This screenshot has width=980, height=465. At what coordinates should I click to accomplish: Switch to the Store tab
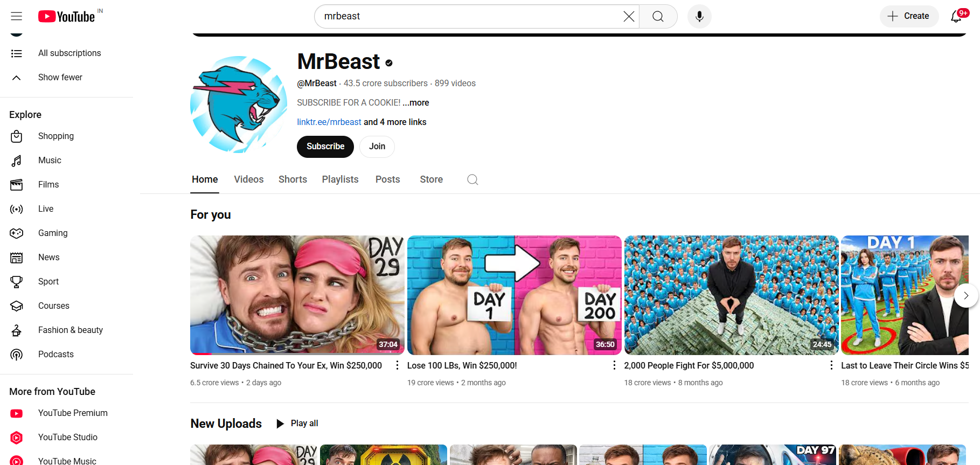[x=432, y=180]
